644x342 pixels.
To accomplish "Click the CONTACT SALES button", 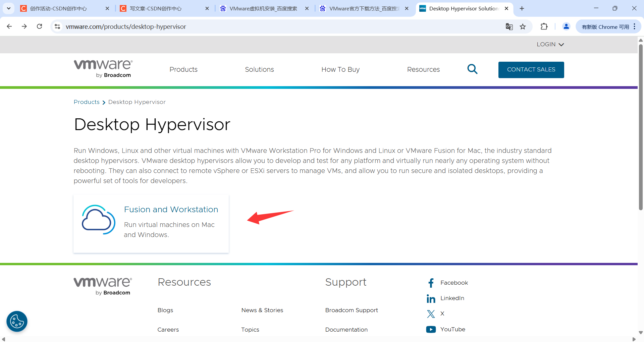I will 531,70.
